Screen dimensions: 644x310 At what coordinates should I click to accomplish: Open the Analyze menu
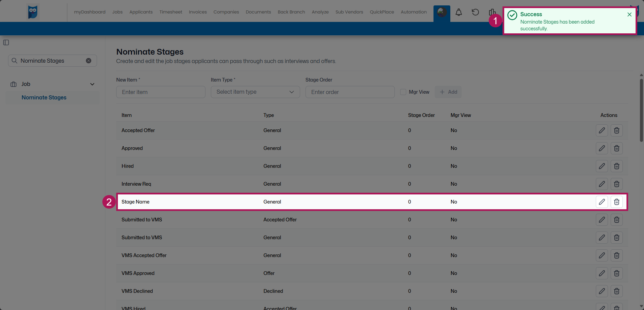[320, 12]
